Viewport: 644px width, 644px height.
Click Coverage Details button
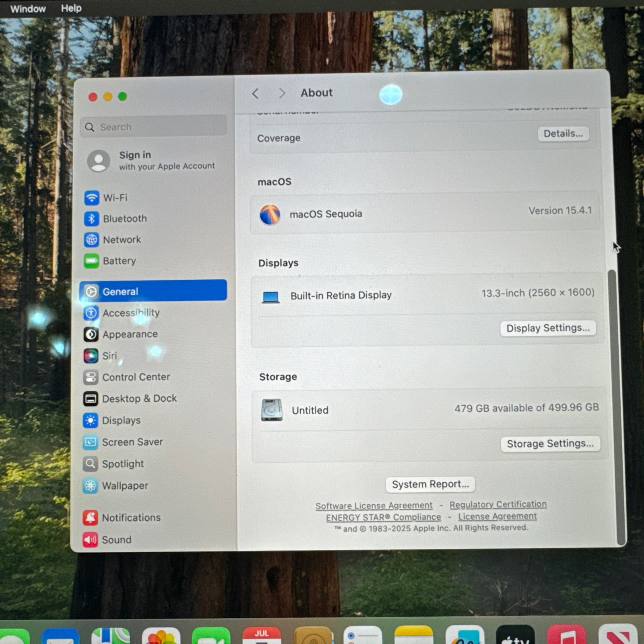(x=563, y=134)
